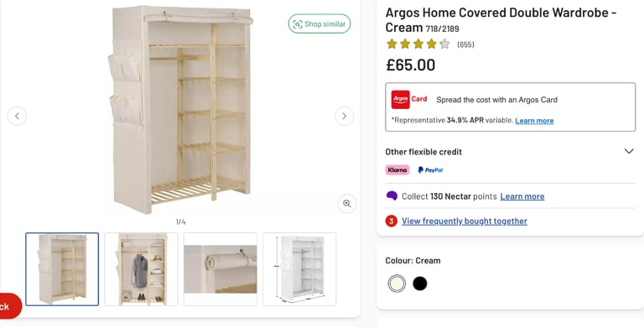Open Learn more about Nectar points
The image size is (644, 328).
522,196
